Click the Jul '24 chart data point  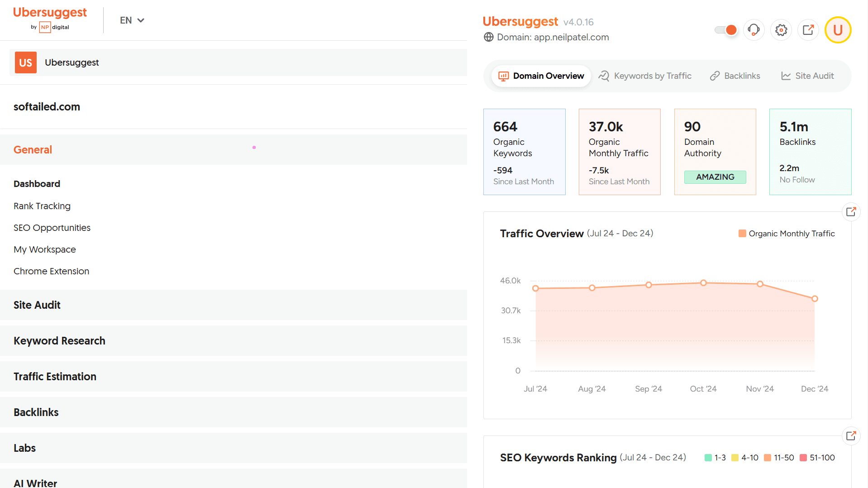pos(535,288)
